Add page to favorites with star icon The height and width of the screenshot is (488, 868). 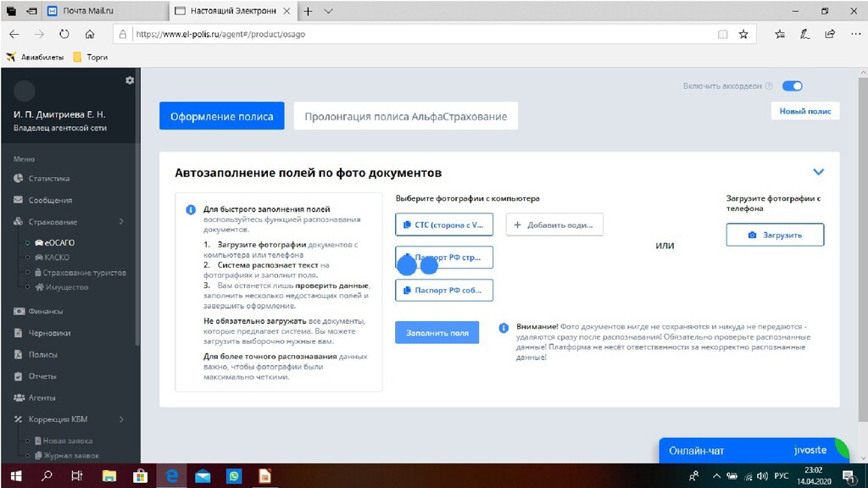(x=743, y=34)
